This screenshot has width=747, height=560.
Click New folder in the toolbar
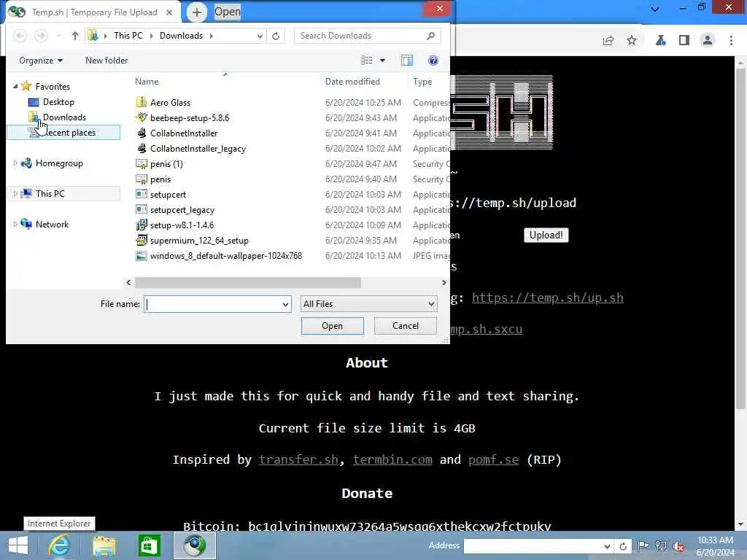click(x=107, y=61)
